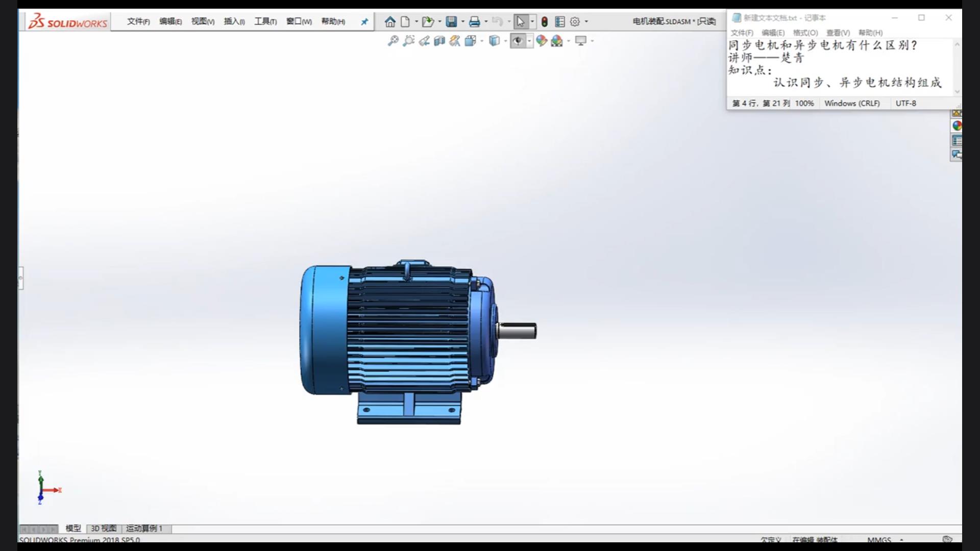Open Notepad 查看(V) menu
This screenshot has height=551, width=980.
pyautogui.click(x=838, y=33)
